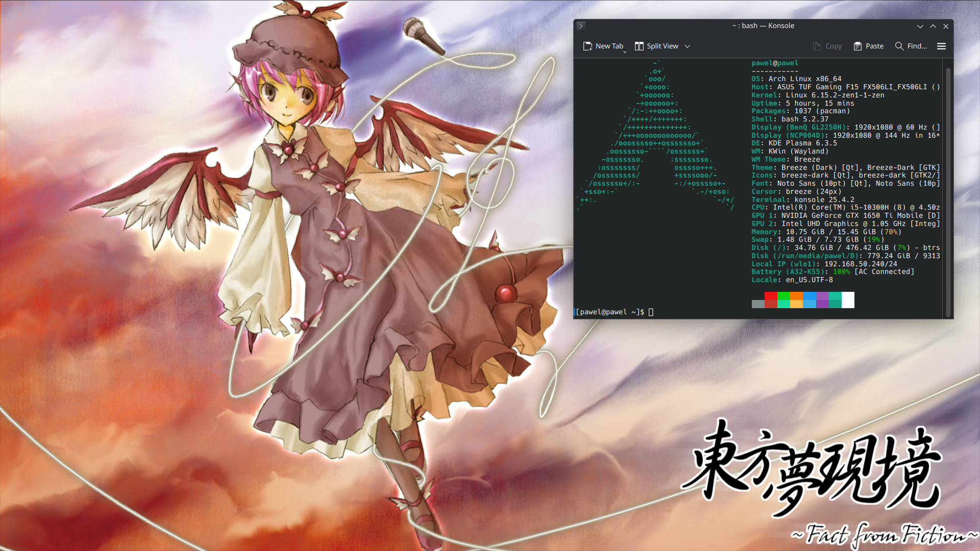This screenshot has width=980, height=551.
Task: Click the 'Locale: en_US.UTF-8' line
Action: point(792,280)
